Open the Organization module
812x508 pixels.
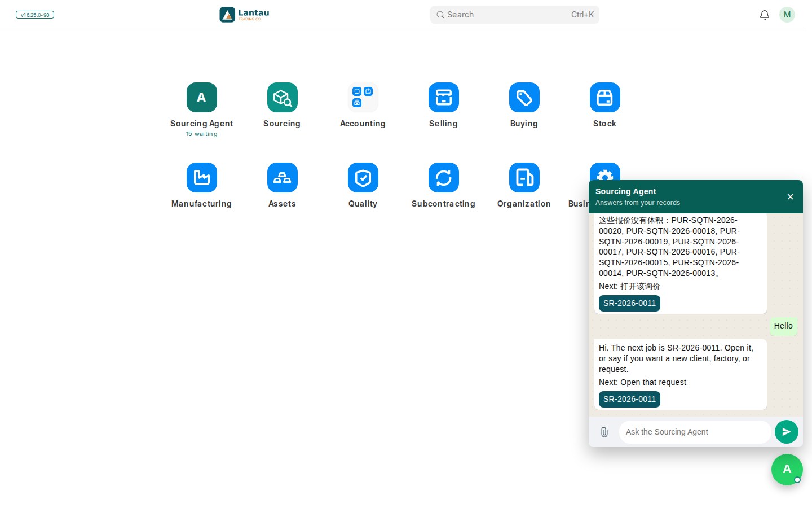tap(524, 178)
